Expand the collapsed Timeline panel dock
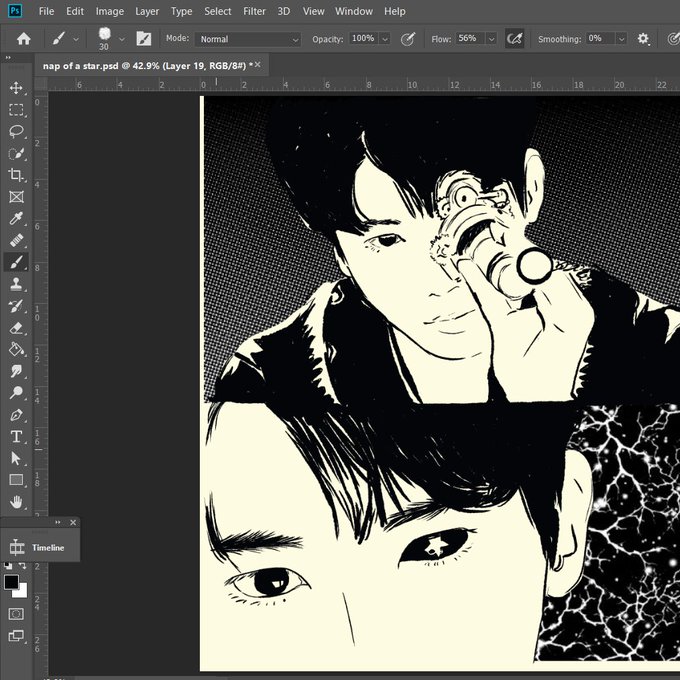The width and height of the screenshot is (680, 680). pyautogui.click(x=58, y=522)
